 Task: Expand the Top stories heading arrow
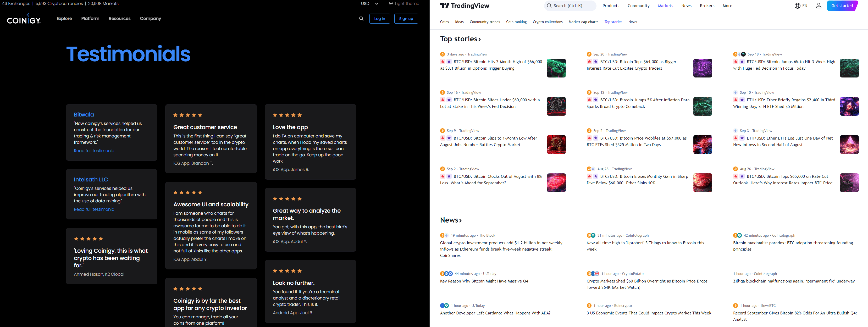click(479, 39)
